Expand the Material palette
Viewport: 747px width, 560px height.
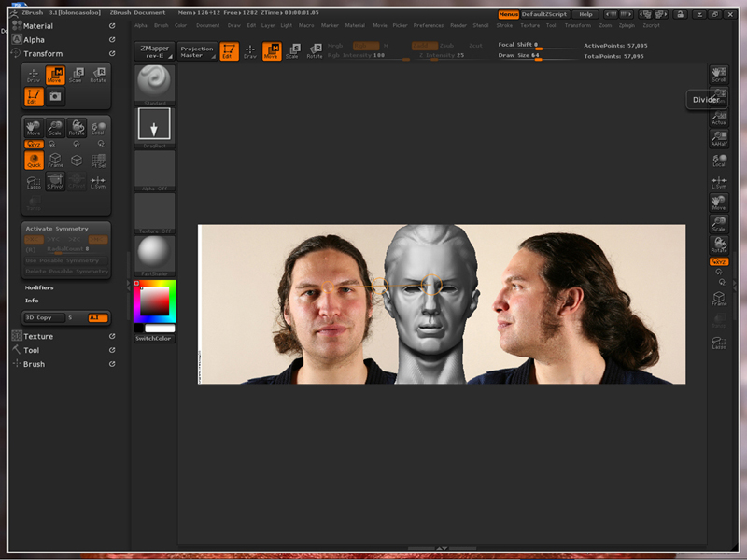coord(37,26)
